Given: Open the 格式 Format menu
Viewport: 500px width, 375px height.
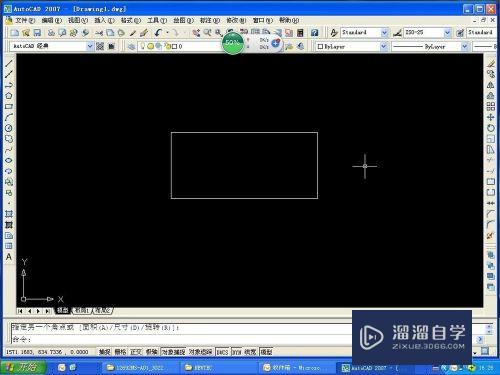Looking at the screenshot, I should 130,20.
